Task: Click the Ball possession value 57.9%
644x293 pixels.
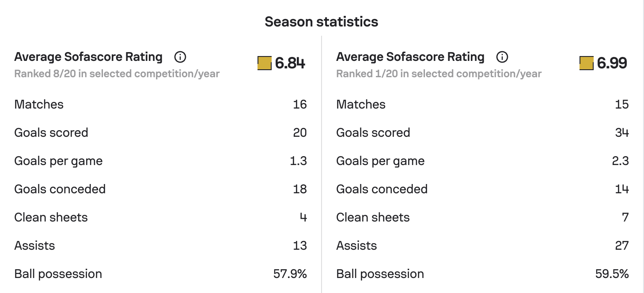Action: coord(290,274)
